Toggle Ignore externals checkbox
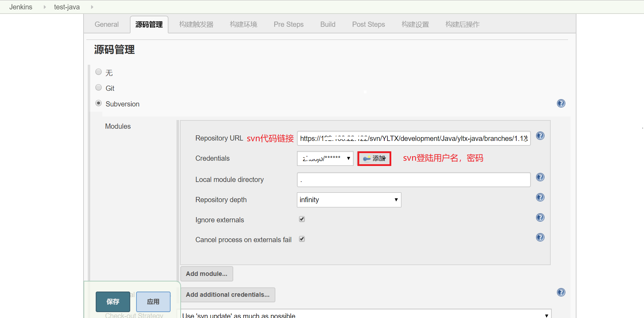This screenshot has width=644, height=318. pyautogui.click(x=302, y=219)
